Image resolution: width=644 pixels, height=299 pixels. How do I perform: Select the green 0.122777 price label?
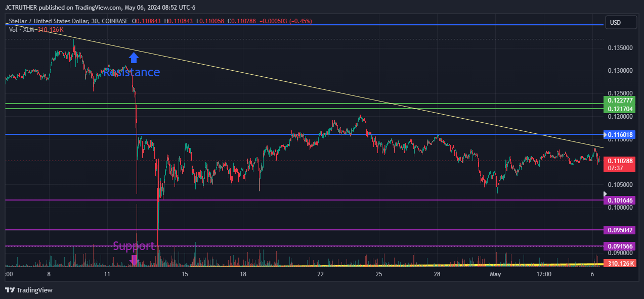(x=620, y=100)
